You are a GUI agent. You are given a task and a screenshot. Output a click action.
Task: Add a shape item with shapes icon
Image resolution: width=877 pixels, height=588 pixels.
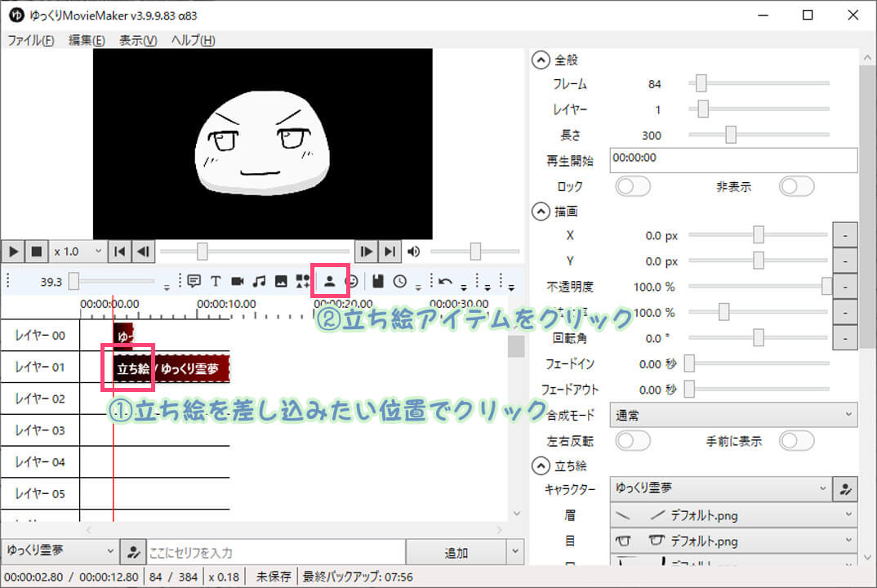(x=303, y=282)
